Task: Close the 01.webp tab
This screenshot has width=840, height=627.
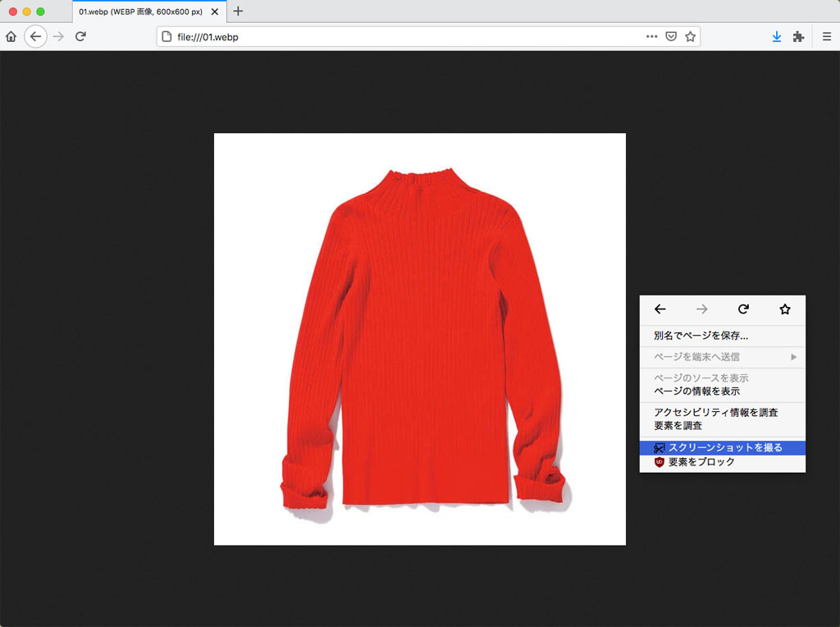Action: point(215,11)
